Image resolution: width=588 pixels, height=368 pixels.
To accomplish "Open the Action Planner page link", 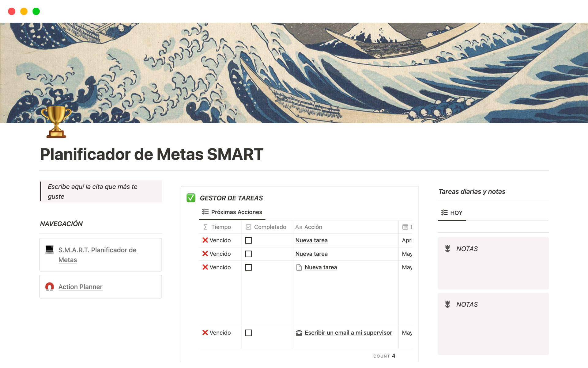I will [x=80, y=286].
